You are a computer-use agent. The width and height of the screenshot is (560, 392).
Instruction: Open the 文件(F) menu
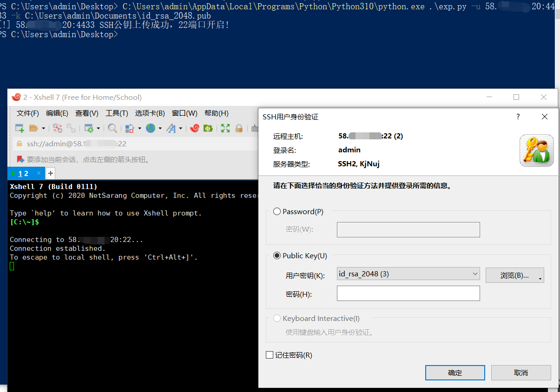coord(28,113)
